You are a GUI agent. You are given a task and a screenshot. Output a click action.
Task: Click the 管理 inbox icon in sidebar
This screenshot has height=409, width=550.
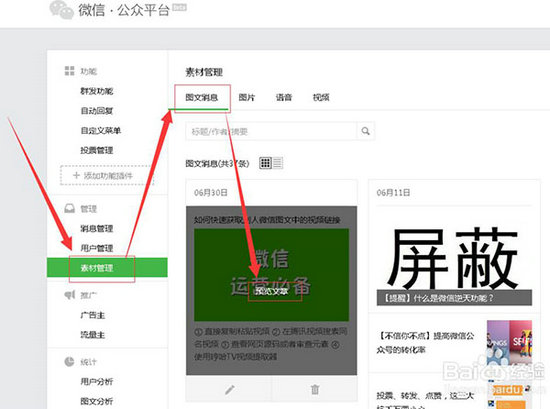coord(69,208)
